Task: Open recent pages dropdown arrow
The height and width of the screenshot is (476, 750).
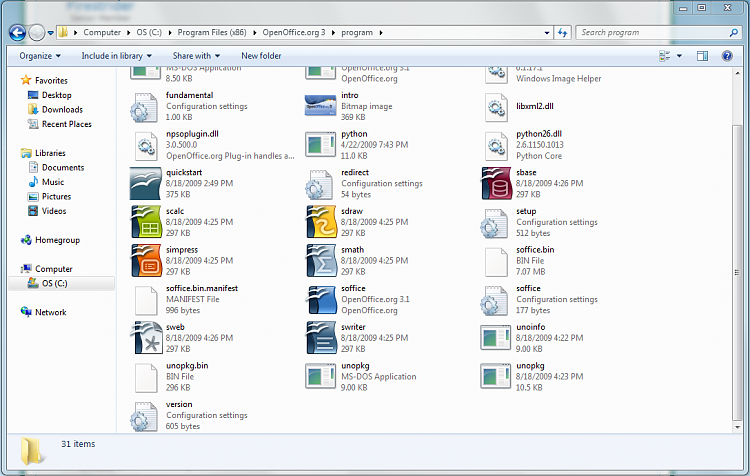Action: click(50, 33)
